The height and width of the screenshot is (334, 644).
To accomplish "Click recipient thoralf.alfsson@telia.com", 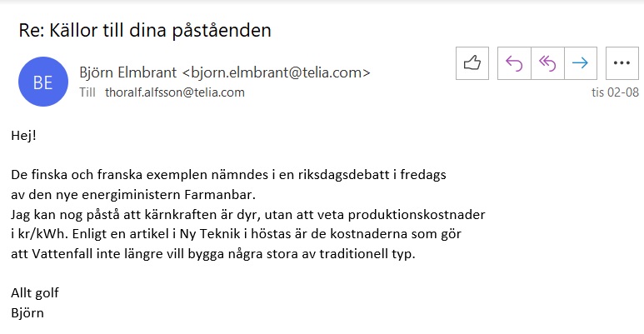I will pos(174,92).
